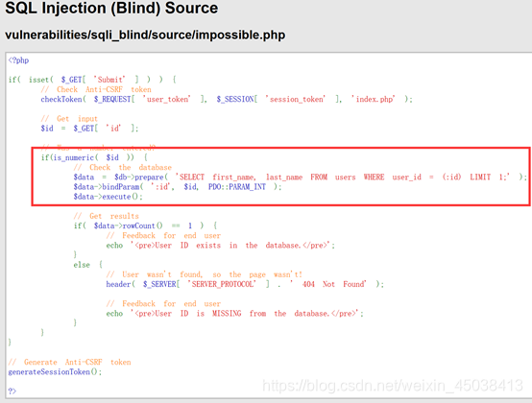Click the checkToken( $_REQUEST[ 'user_token' ] line
Viewport: 532px width, 403px height.
[227, 99]
